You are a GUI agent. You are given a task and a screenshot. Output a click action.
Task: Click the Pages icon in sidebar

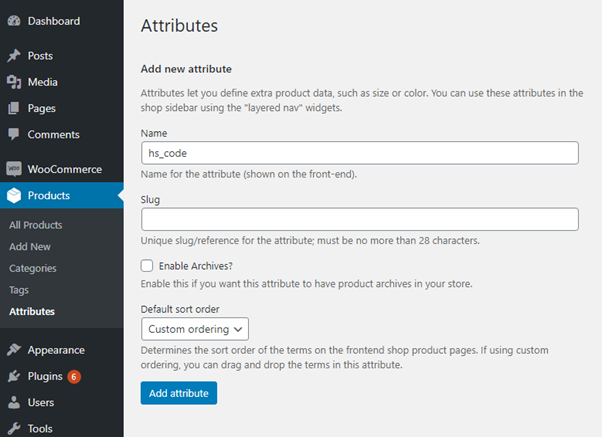point(13,108)
